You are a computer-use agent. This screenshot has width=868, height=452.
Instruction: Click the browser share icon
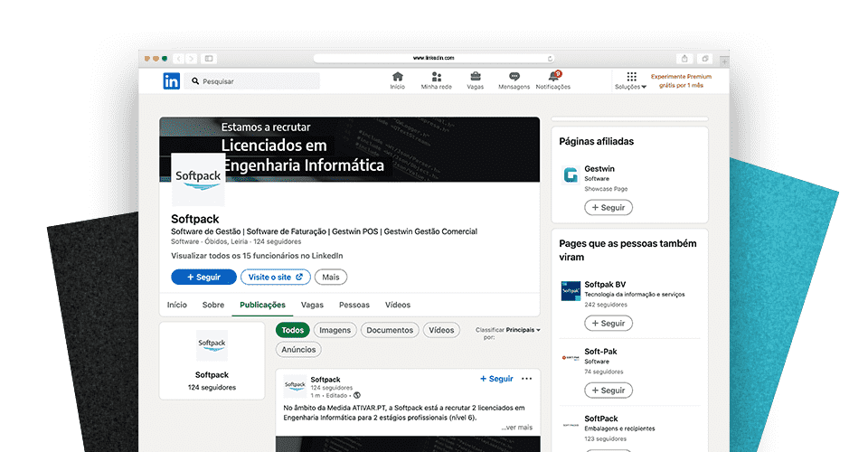(x=684, y=58)
